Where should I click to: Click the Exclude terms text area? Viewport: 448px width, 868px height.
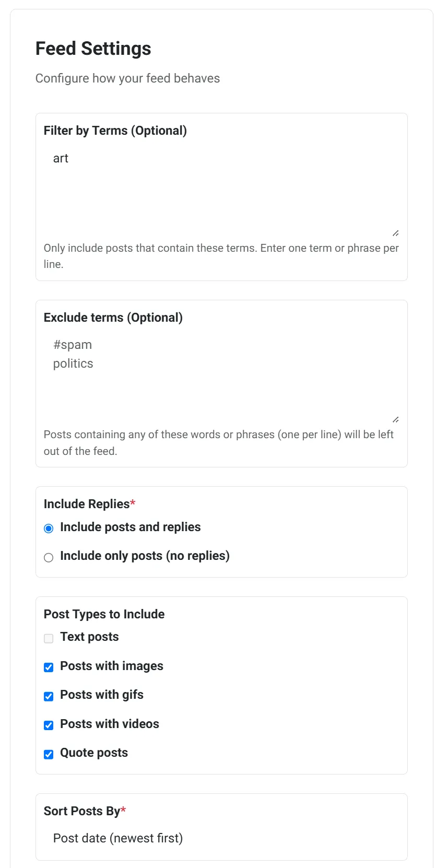(221, 378)
